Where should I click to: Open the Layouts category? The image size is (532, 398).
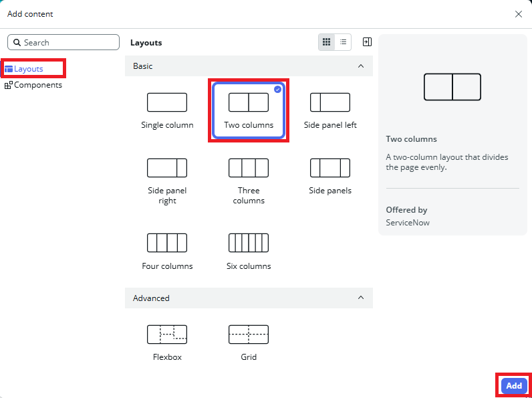pyautogui.click(x=28, y=69)
